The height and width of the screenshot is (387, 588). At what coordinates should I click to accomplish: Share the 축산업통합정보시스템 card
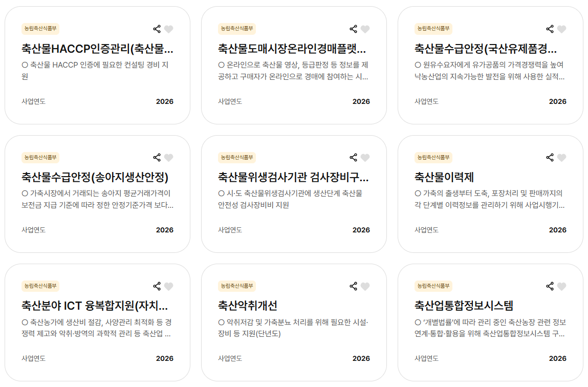coord(550,286)
